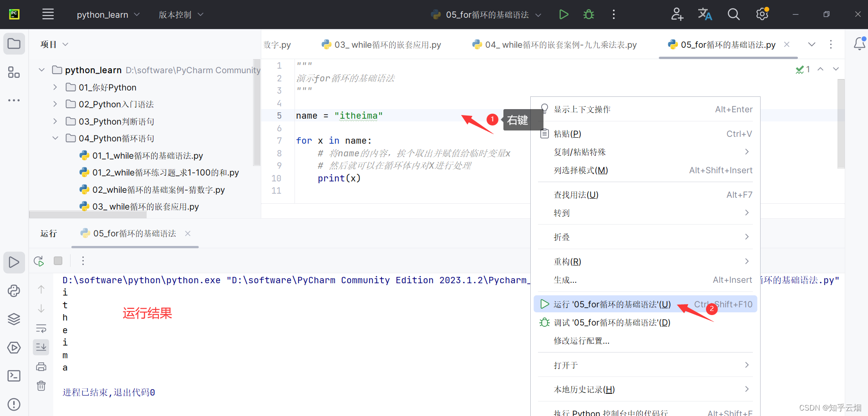Open editor tab options three-dot menu

tap(831, 44)
